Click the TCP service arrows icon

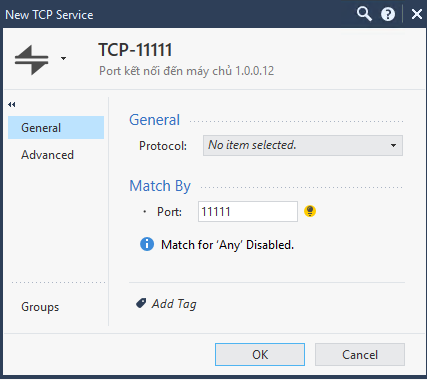point(32,60)
